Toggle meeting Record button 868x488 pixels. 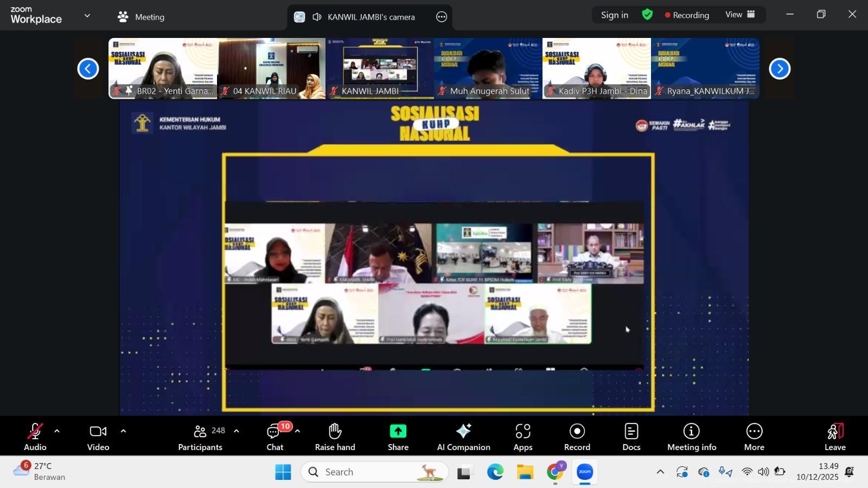(x=577, y=437)
